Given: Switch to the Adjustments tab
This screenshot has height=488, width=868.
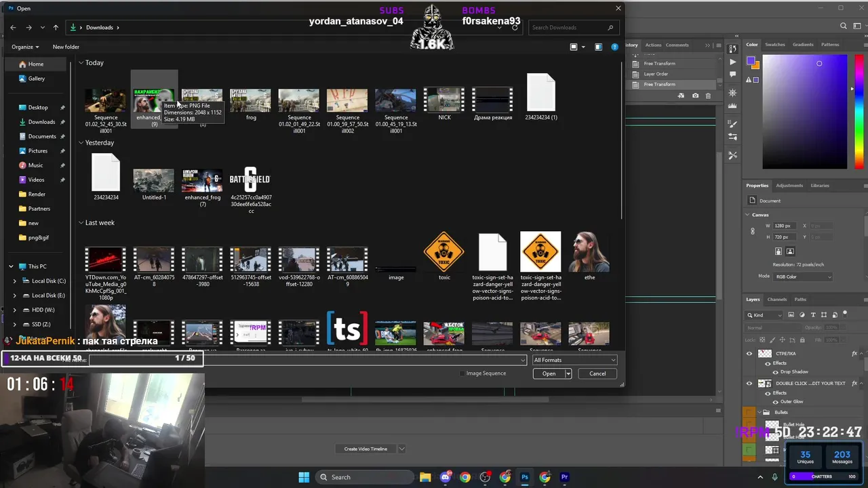Looking at the screenshot, I should pyautogui.click(x=789, y=185).
